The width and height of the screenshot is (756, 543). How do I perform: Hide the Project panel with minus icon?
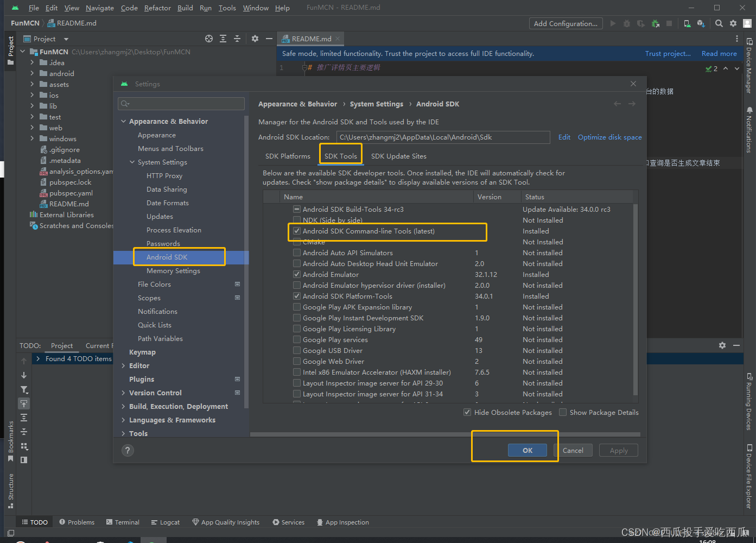[269, 39]
